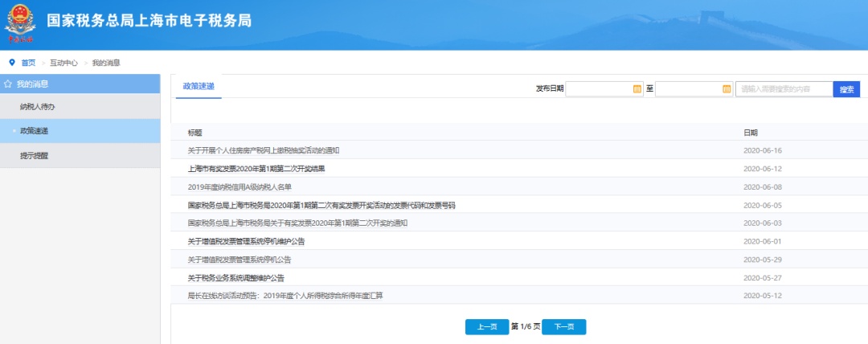Switch to the 政策速递 tab
Screen dimensions: 868x344
click(x=199, y=86)
